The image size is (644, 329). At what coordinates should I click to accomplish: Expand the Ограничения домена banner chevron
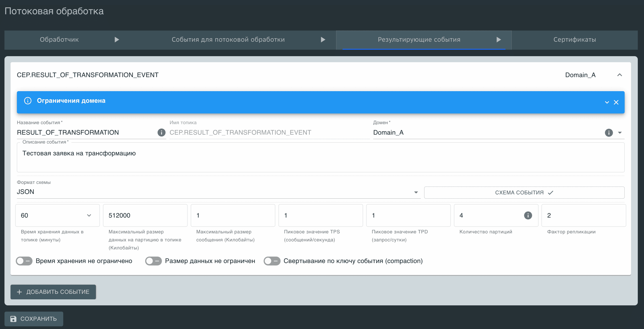click(x=607, y=102)
